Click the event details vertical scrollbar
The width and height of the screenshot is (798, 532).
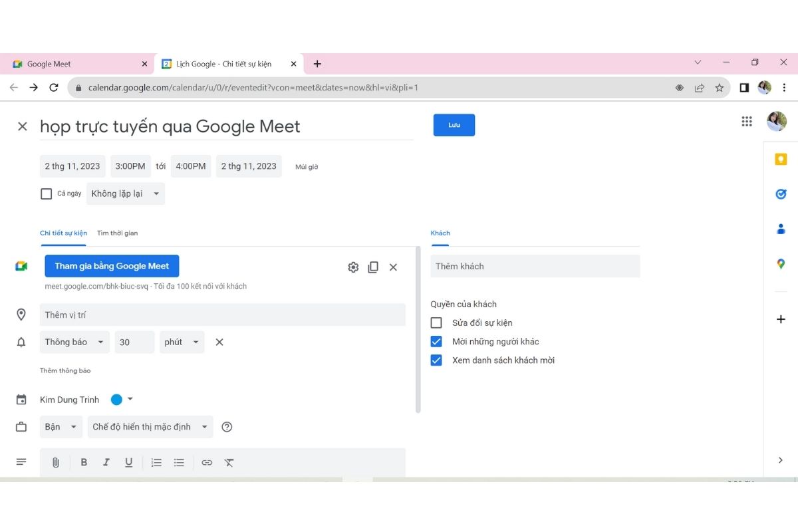(418, 329)
